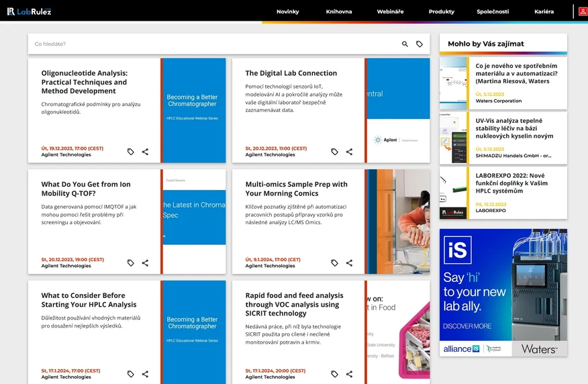Click the food thumbnail on SICRIT card
Screen dimensions: 588x384
pos(397,332)
